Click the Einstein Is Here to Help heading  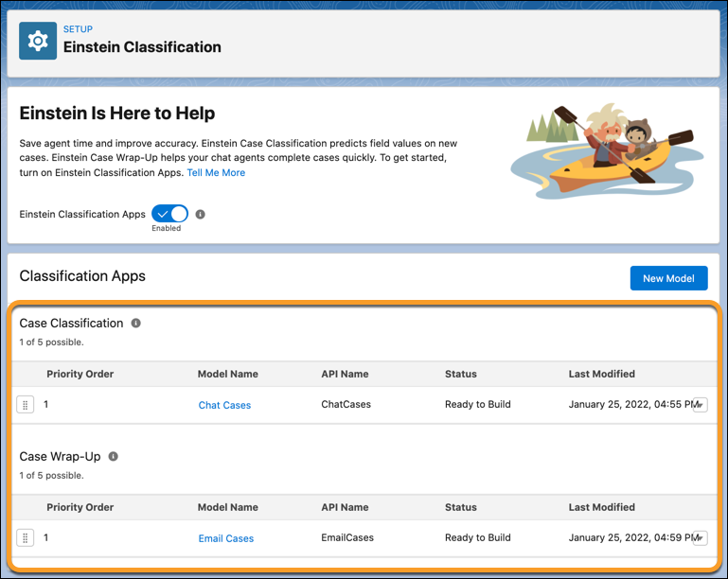(117, 114)
